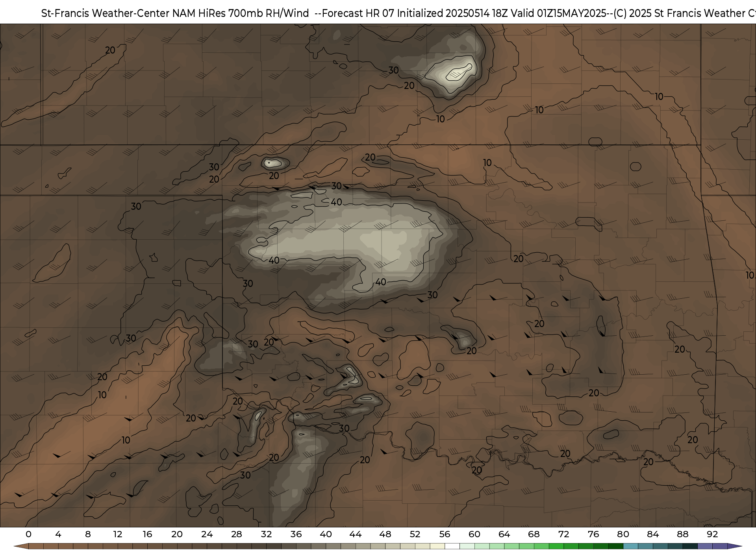The height and width of the screenshot is (551, 756).
Task: Click the colorbar label '8'
Action: (x=88, y=534)
